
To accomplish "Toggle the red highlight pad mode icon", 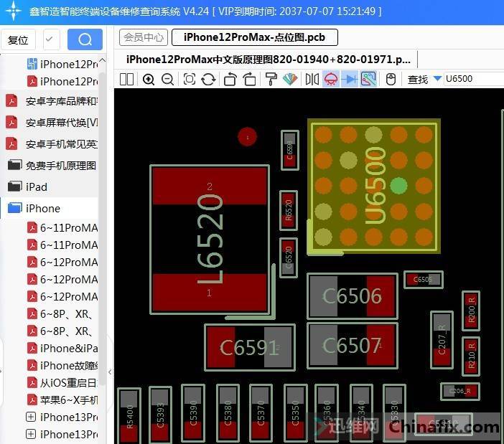I will coord(332,79).
